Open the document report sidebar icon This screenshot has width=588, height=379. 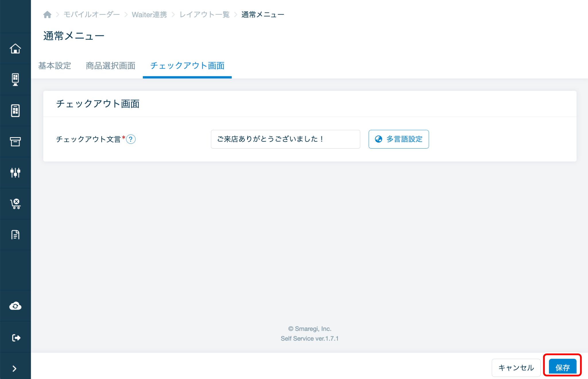(x=15, y=235)
